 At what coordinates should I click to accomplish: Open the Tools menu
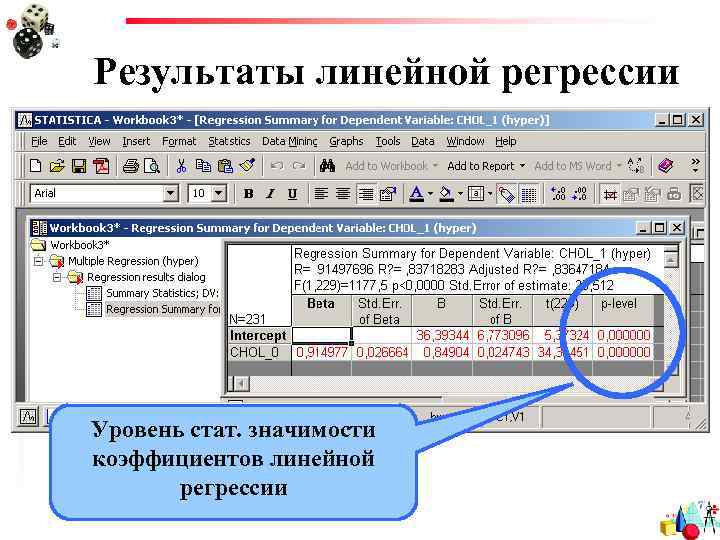point(388,141)
